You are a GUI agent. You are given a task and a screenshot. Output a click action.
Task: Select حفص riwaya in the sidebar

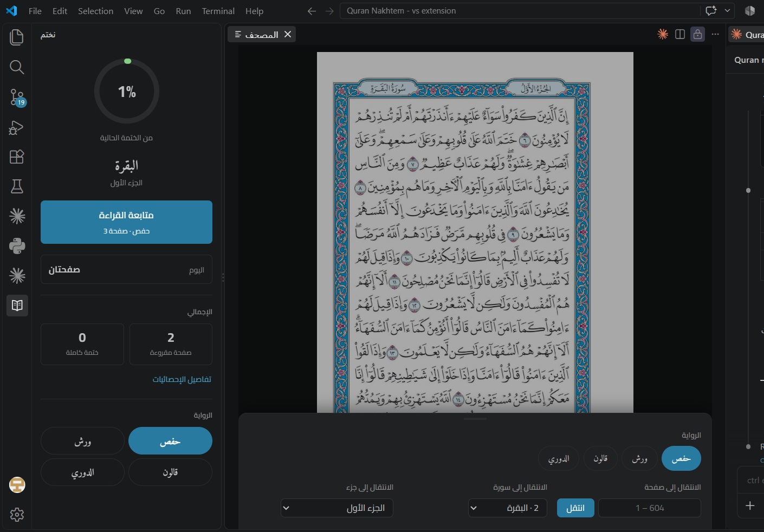coord(170,441)
